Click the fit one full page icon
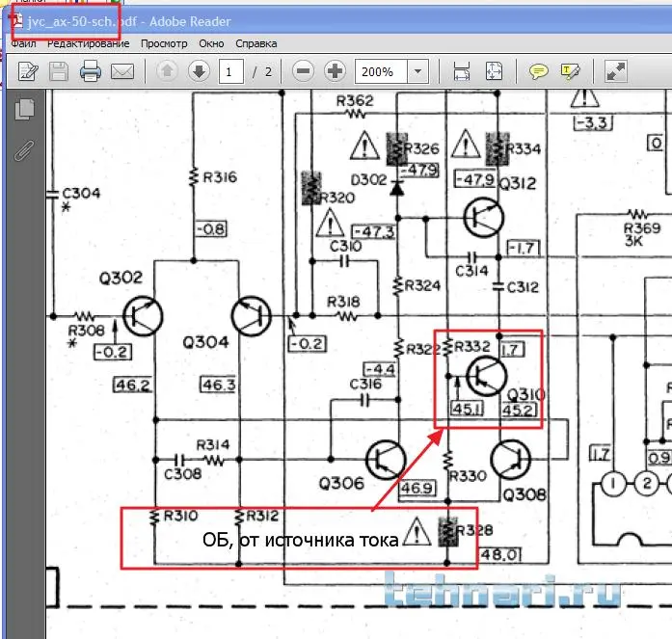672x639 pixels. pos(494,71)
